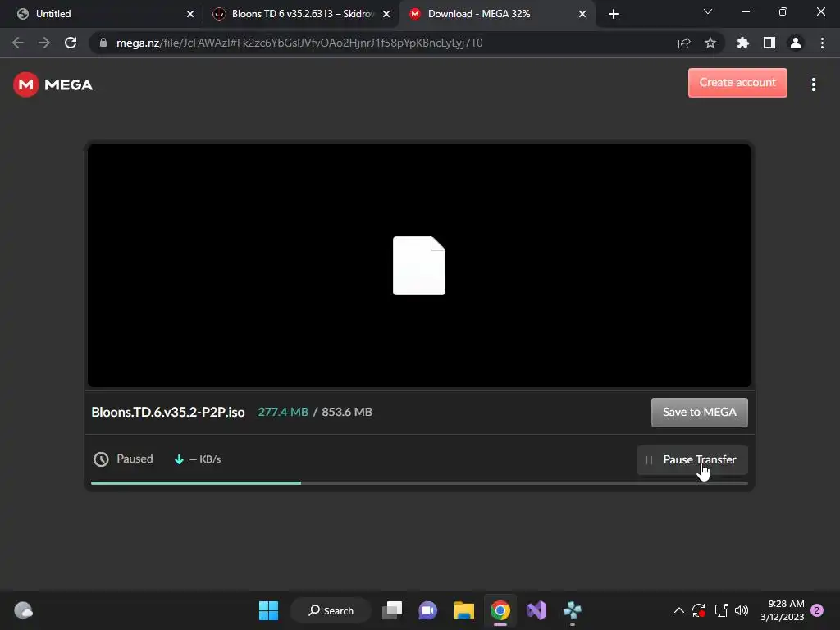The width and height of the screenshot is (840, 630).
Task: Click the white file icon preview
Action: 419,266
